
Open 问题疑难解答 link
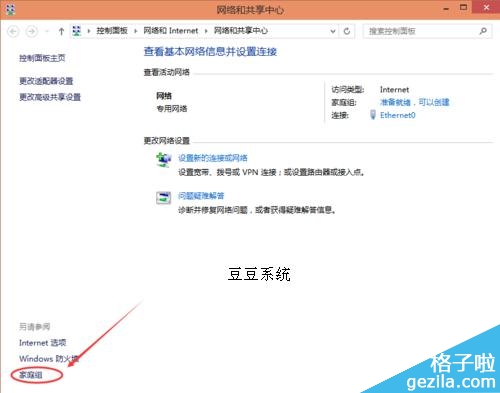[x=201, y=196]
